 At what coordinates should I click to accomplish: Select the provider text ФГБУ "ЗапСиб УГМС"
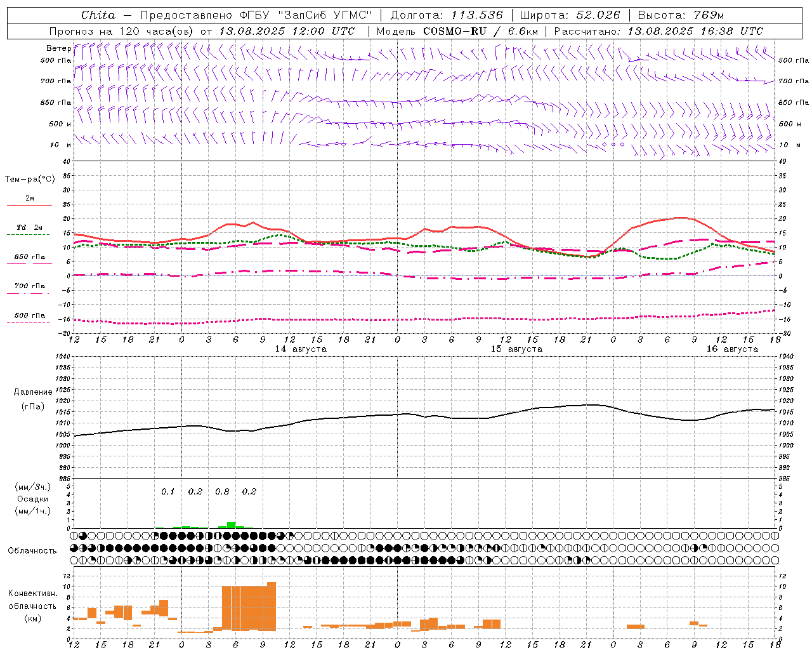pyautogui.click(x=306, y=15)
